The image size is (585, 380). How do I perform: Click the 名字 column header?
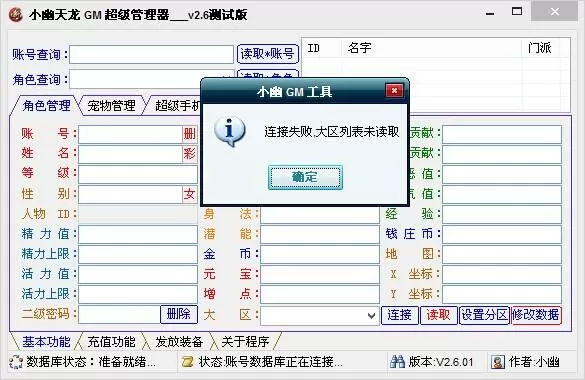431,48
